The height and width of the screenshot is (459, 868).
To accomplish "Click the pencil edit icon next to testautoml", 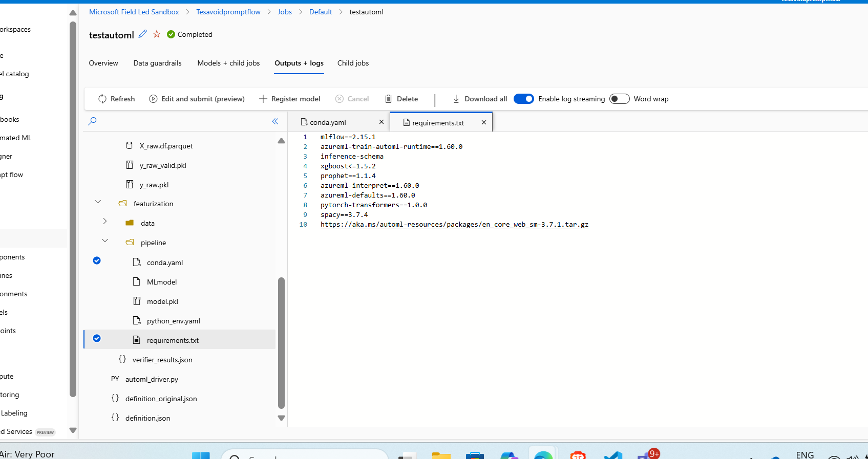I will (142, 34).
